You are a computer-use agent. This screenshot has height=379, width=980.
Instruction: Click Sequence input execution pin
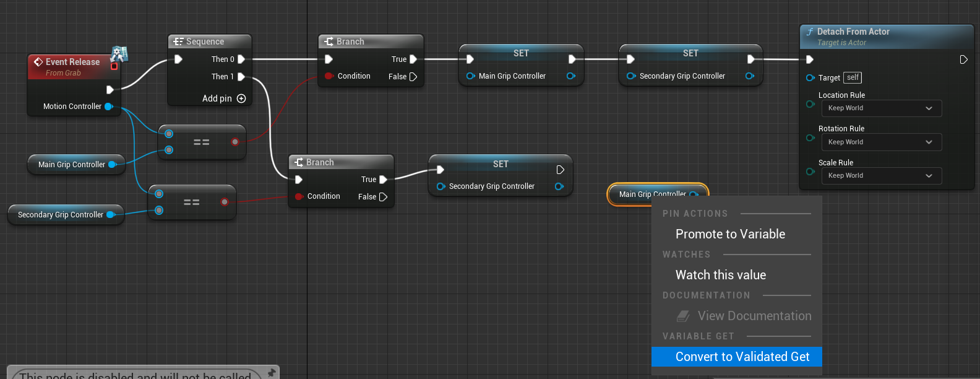178,59
